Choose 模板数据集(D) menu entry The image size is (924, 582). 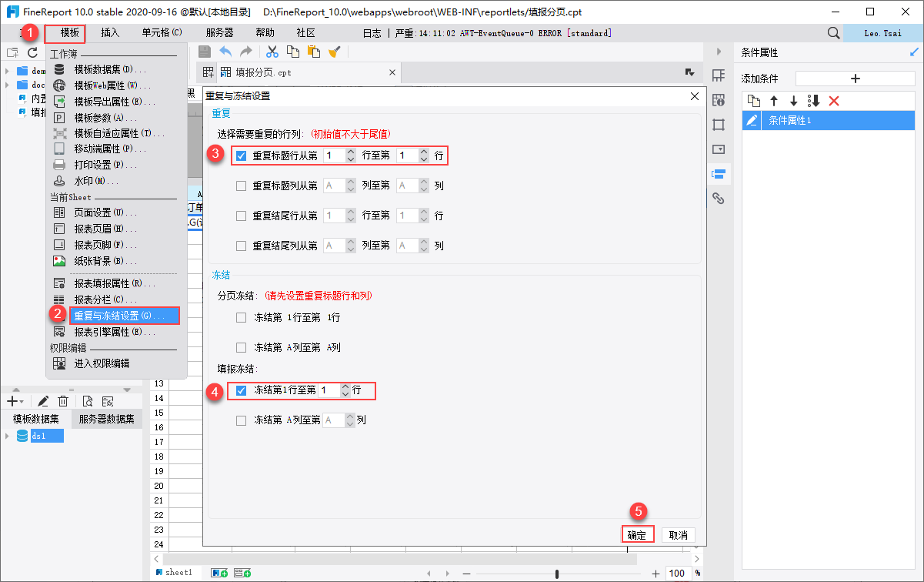pyautogui.click(x=110, y=69)
